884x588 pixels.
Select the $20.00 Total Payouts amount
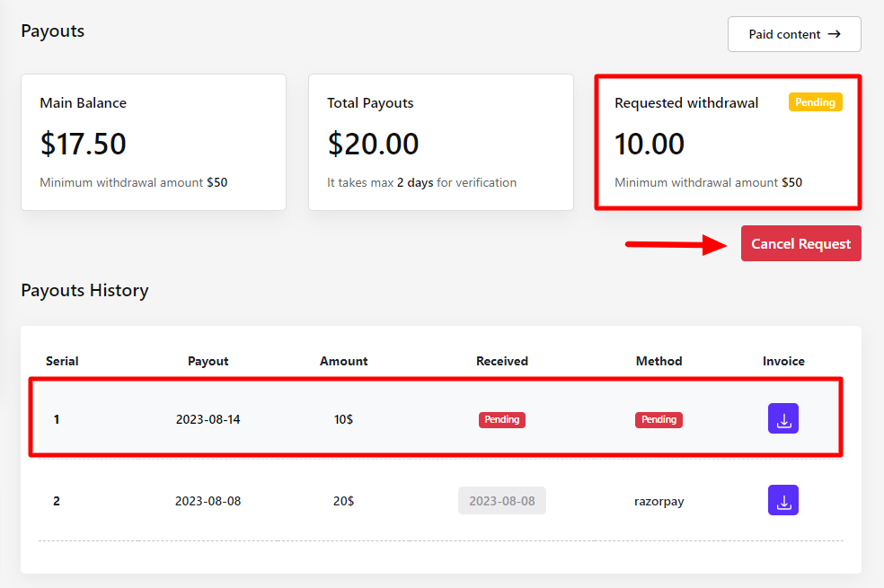point(373,144)
